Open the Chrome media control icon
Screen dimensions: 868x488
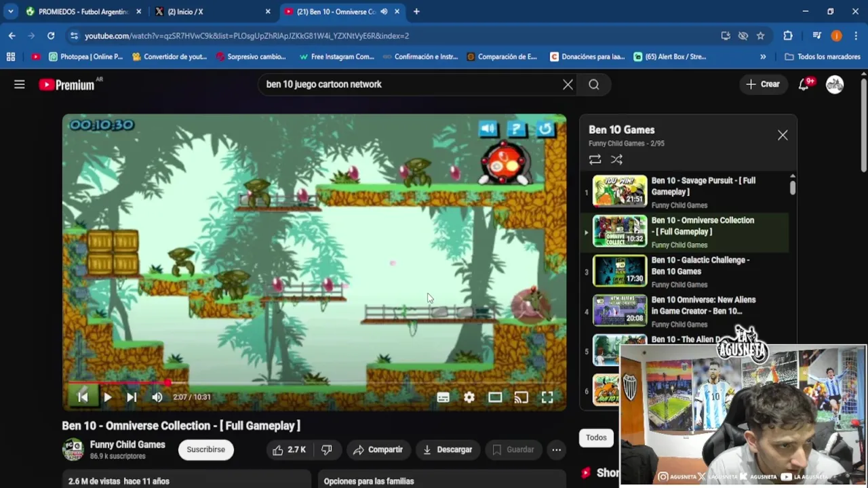tap(816, 35)
